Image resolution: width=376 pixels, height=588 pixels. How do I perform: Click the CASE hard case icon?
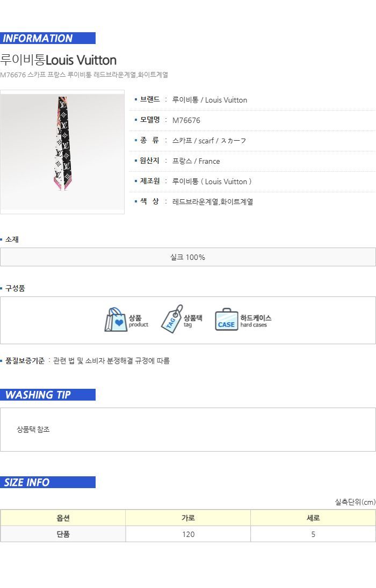coord(227,320)
